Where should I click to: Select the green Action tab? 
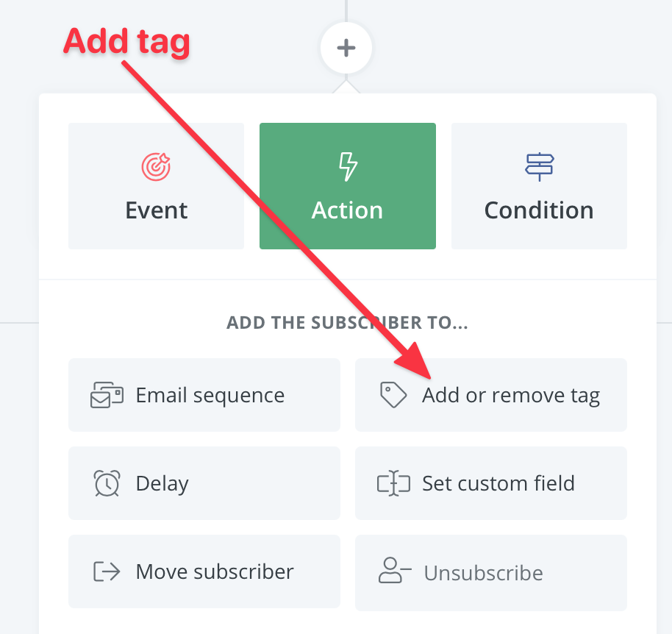pos(347,186)
